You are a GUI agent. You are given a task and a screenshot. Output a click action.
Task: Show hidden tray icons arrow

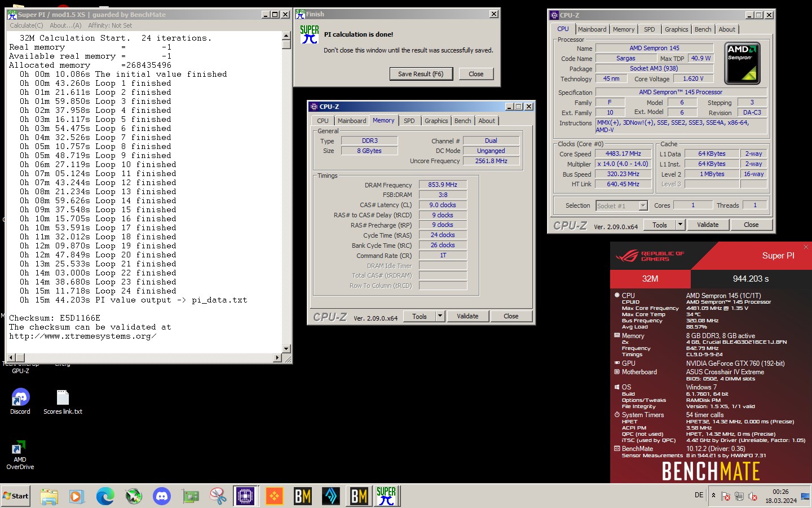point(713,496)
